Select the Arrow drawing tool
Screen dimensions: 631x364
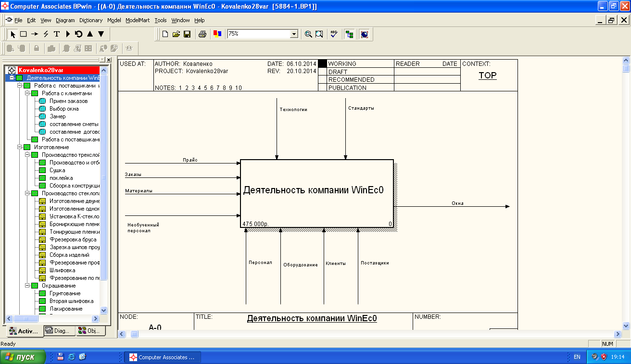tap(35, 34)
